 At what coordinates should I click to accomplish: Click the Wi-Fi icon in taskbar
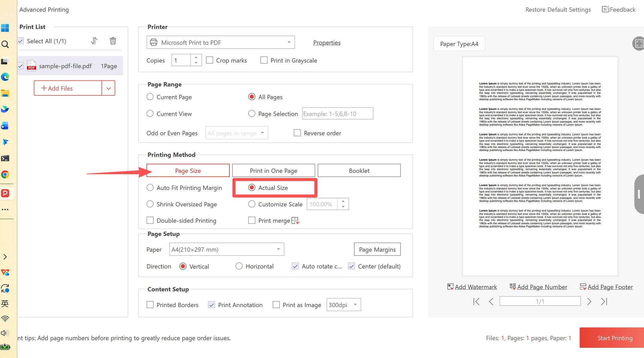pos(5,319)
